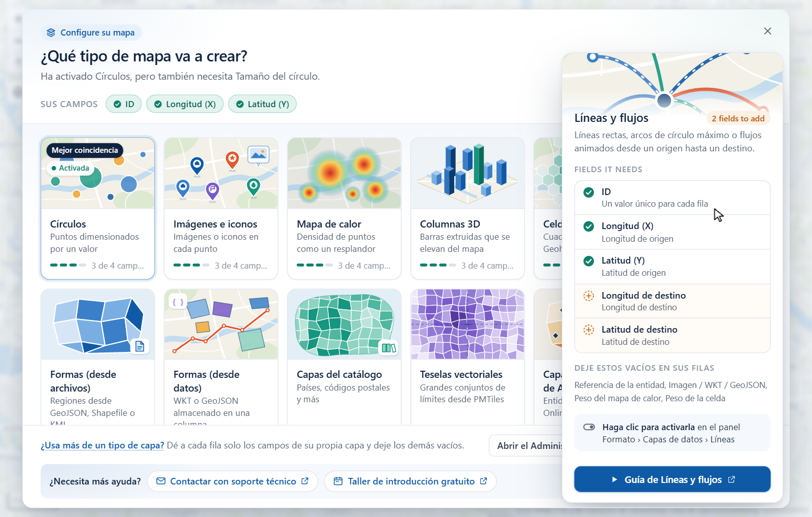Screen dimensions: 812x517
Task: Open the Guía de Líneas y flujos button
Action: click(672, 479)
